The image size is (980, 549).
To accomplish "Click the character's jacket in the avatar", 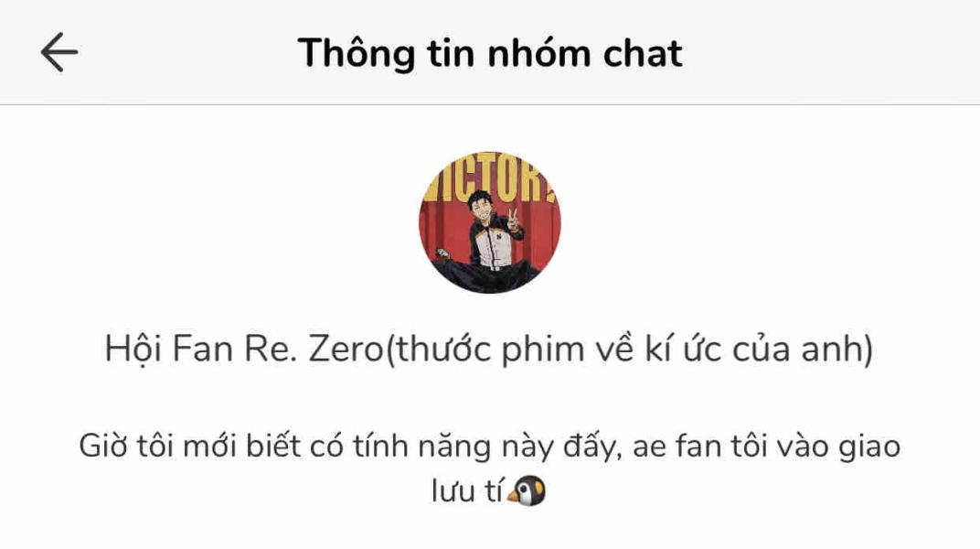I will pyautogui.click(x=494, y=244).
